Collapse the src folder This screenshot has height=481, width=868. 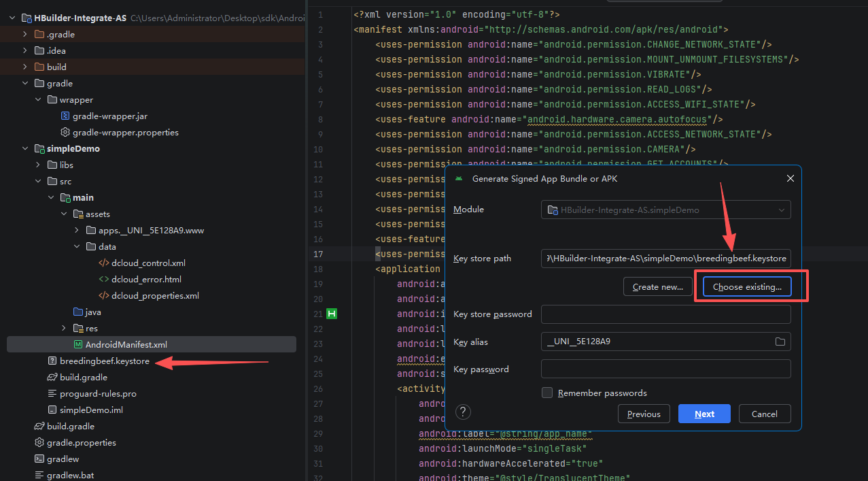(38, 181)
